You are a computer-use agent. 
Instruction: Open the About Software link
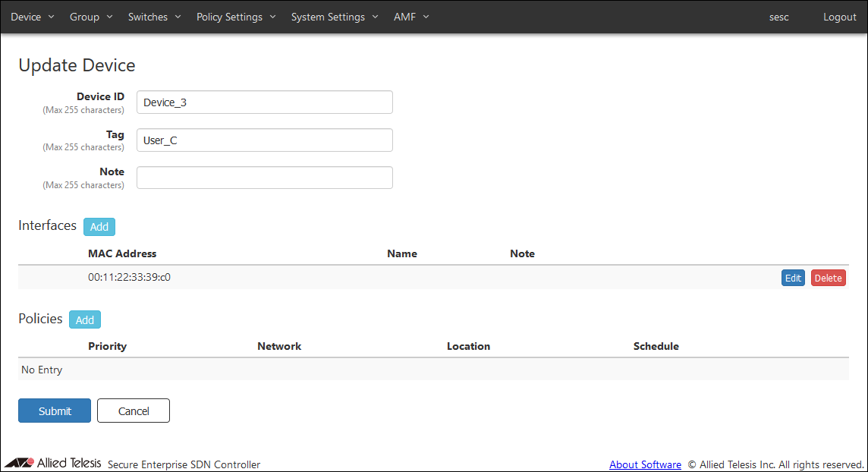645,464
